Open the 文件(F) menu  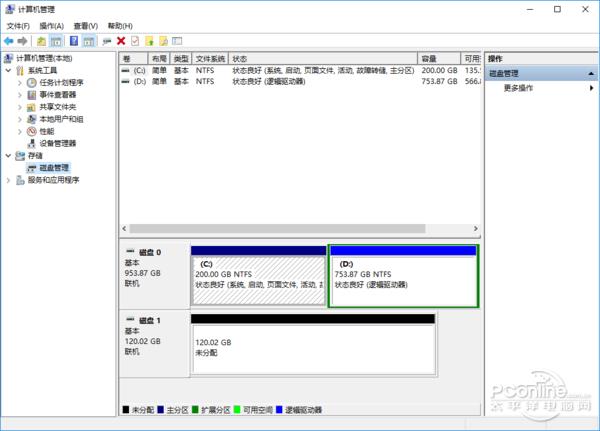pos(18,25)
